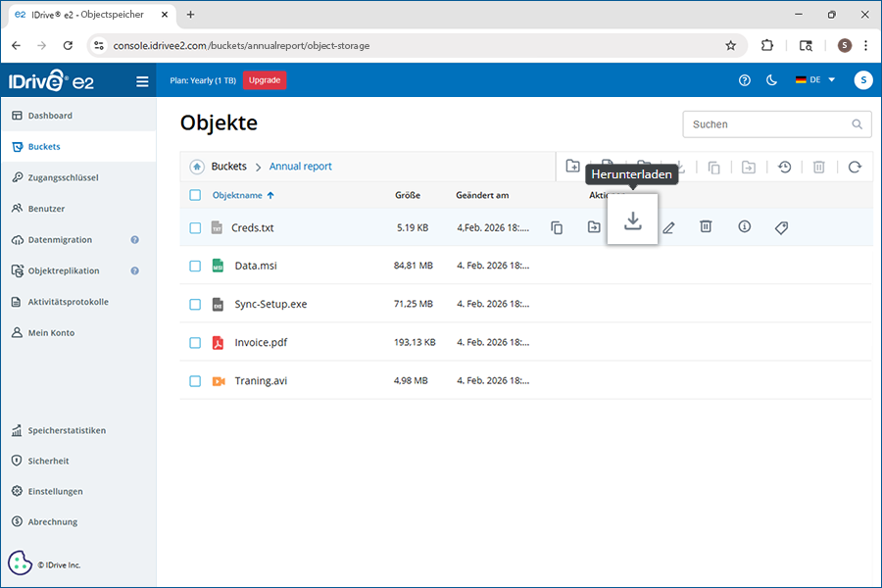This screenshot has height=588, width=882.
Task: Refresh the object list
Action: (x=855, y=167)
